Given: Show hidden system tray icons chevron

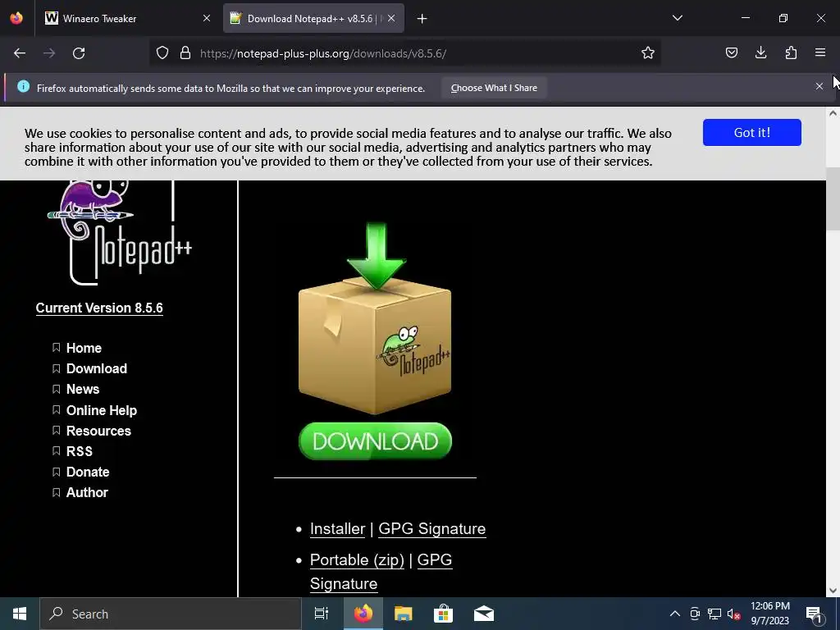Looking at the screenshot, I should click(675, 614).
